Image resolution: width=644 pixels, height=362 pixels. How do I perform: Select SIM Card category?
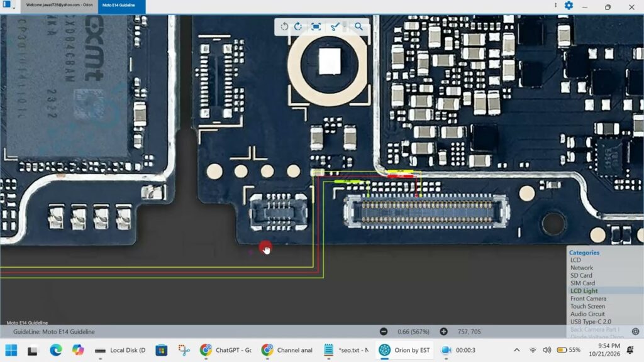[x=582, y=283]
